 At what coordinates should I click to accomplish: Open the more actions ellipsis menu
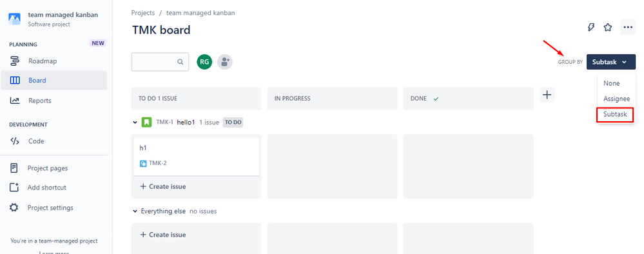pos(628,27)
